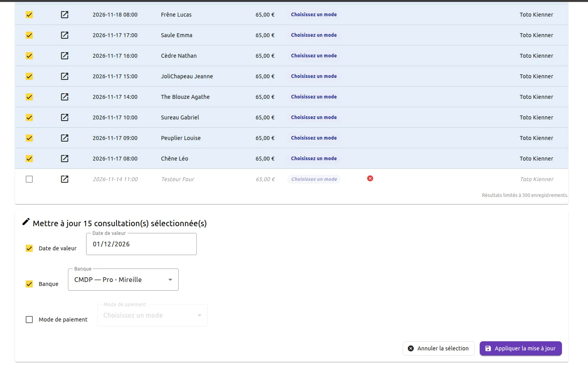Open consultation record for Chêne Léo

(65, 159)
